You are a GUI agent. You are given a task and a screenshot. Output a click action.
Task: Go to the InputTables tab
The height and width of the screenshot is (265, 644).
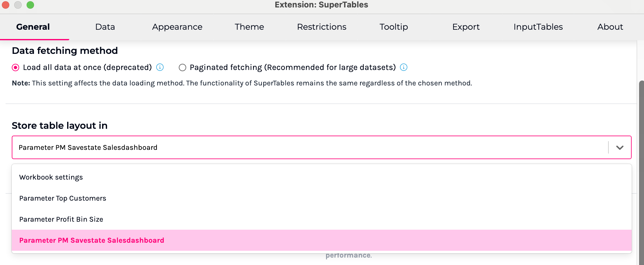(x=538, y=27)
